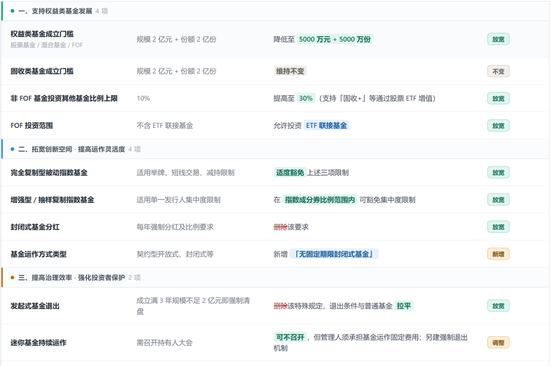Click highlighted 适度豁免 label
The height and width of the screenshot is (366, 550).
[290, 173]
